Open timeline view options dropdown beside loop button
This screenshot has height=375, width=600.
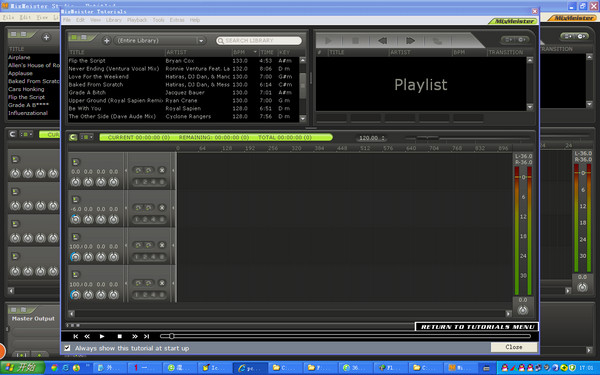[88, 137]
